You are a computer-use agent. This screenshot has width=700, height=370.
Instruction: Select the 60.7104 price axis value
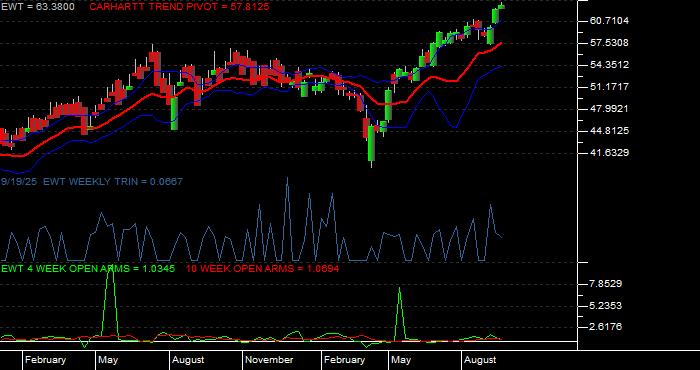(609, 21)
